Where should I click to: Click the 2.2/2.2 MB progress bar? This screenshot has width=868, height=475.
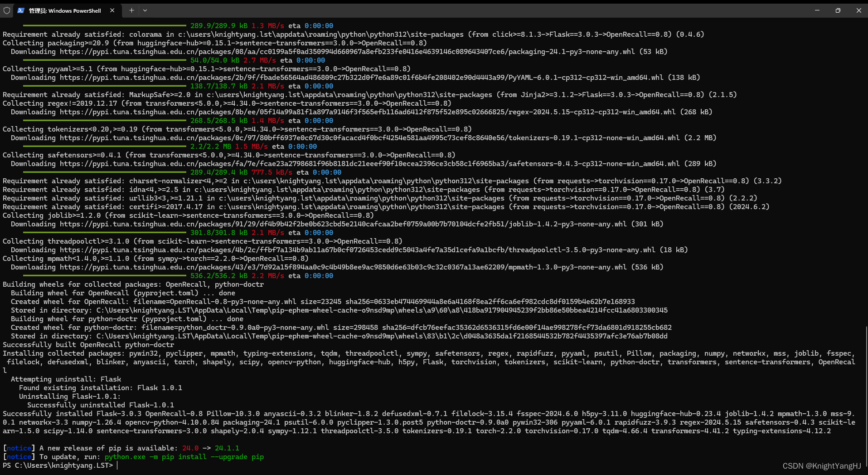click(x=104, y=147)
